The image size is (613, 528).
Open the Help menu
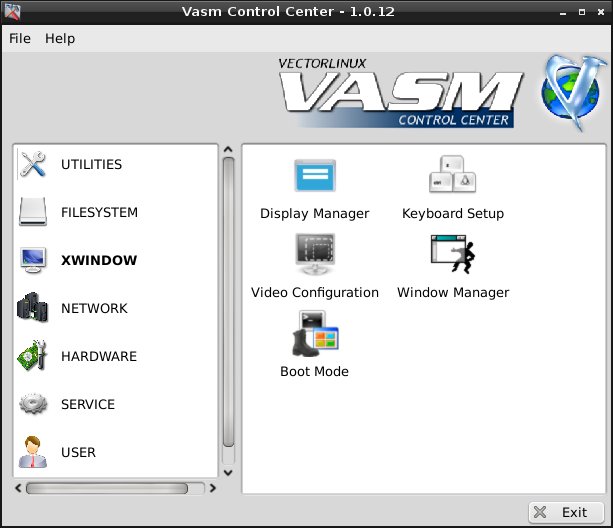click(60, 39)
